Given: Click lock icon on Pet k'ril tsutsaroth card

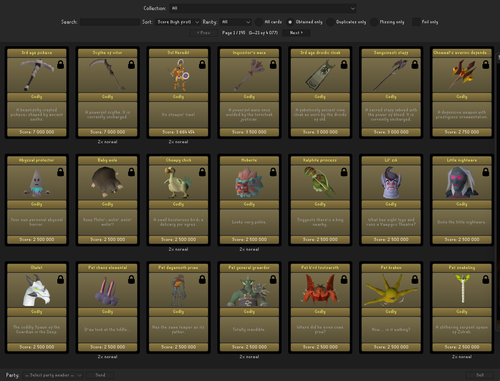Looking at the screenshot, I should click(x=344, y=279).
